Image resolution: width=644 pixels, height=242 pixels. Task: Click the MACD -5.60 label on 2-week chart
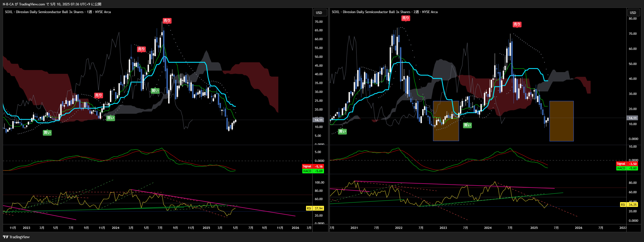627,168
